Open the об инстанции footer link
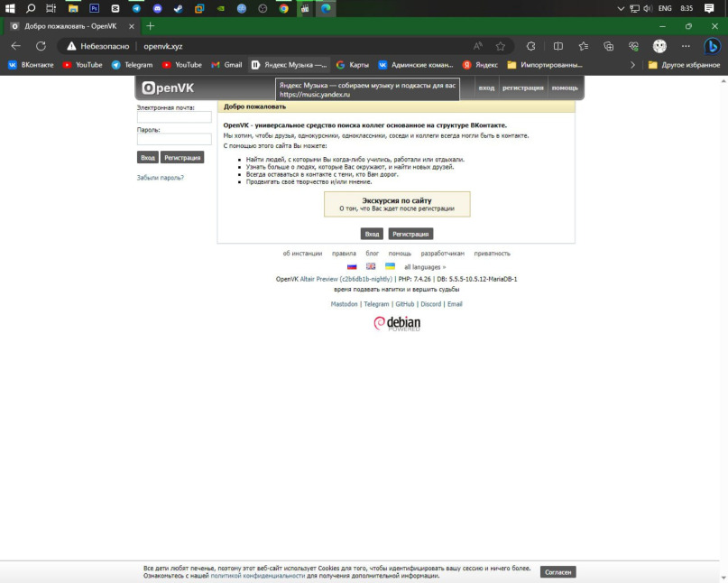This screenshot has height=583, width=728. click(x=302, y=254)
